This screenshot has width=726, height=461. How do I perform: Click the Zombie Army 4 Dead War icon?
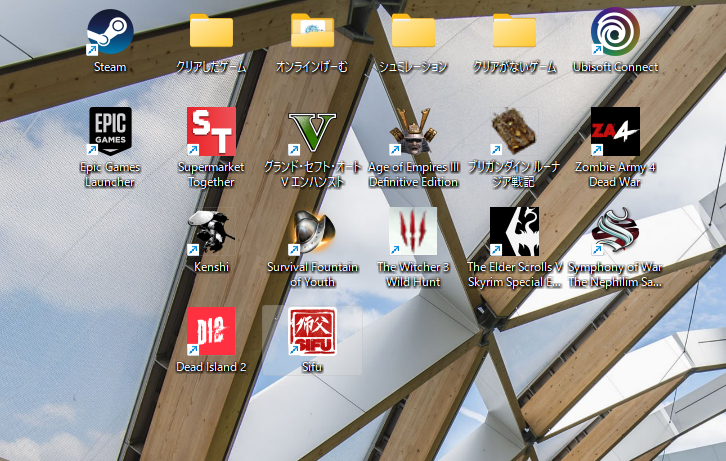click(x=615, y=131)
